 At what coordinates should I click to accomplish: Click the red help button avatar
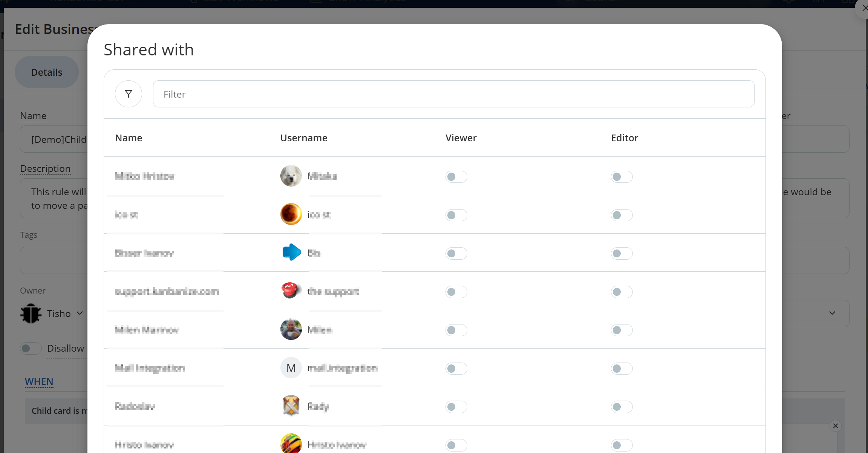point(290,291)
